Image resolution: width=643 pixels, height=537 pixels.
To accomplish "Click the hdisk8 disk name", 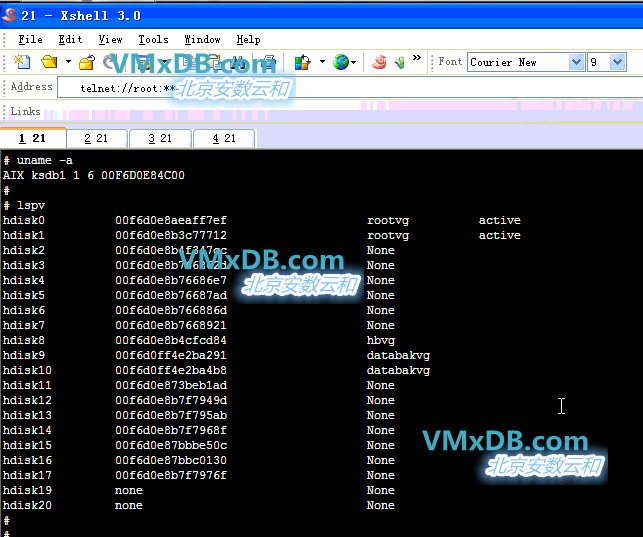I will (23, 340).
